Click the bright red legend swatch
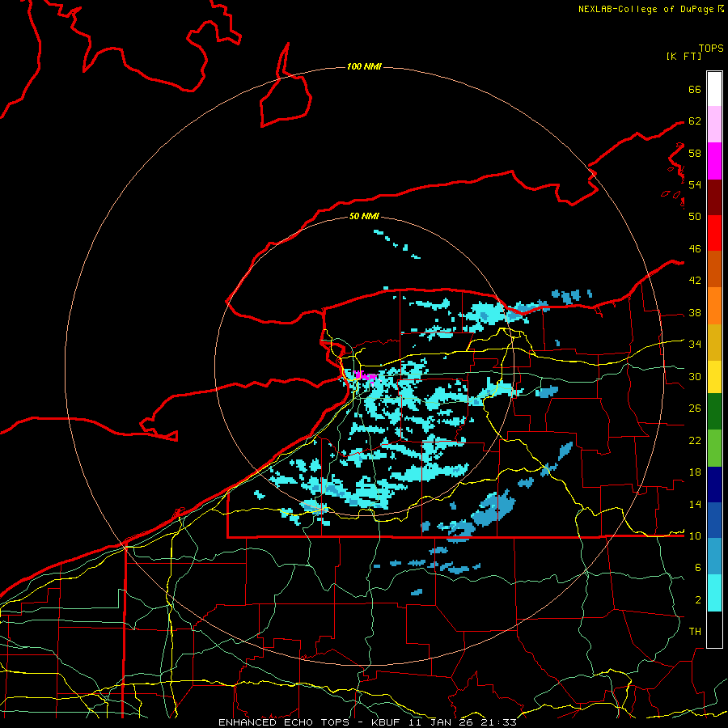Viewport: 728px width, 728px height. pyautogui.click(x=714, y=233)
